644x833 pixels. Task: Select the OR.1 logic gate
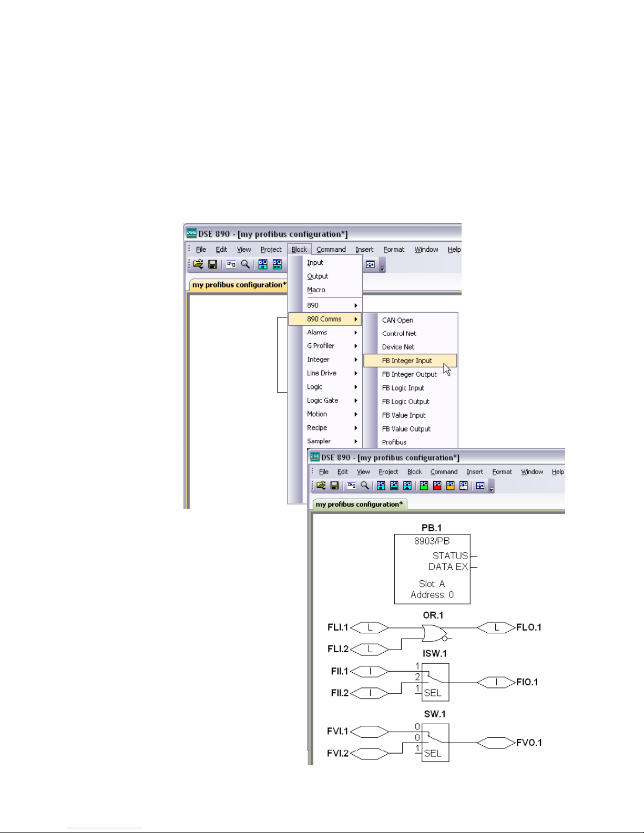[x=434, y=633]
